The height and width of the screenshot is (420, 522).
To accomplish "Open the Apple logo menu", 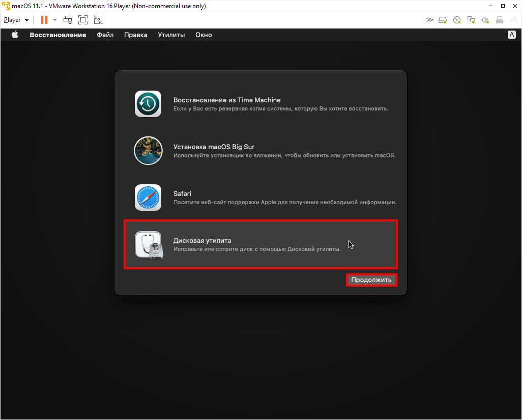I will [x=15, y=35].
